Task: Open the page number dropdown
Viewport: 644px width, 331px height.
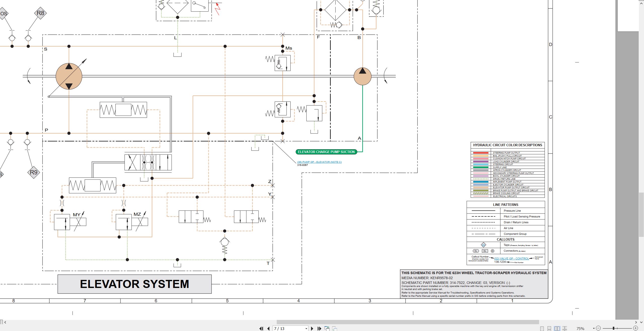Action: [x=306, y=328]
